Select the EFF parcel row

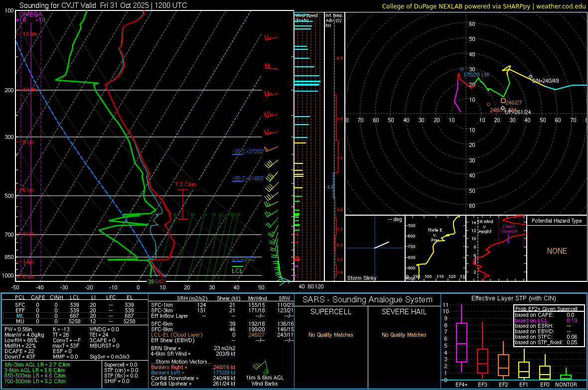(75, 310)
